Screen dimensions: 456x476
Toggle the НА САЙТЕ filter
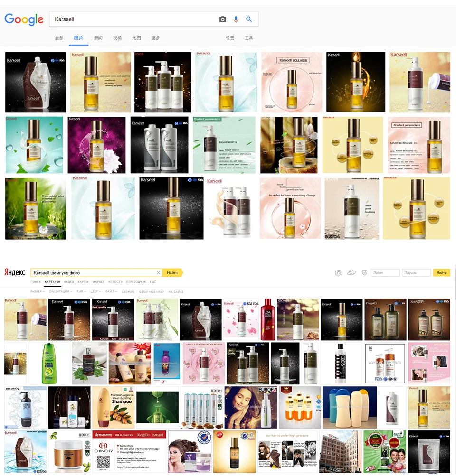click(x=176, y=292)
